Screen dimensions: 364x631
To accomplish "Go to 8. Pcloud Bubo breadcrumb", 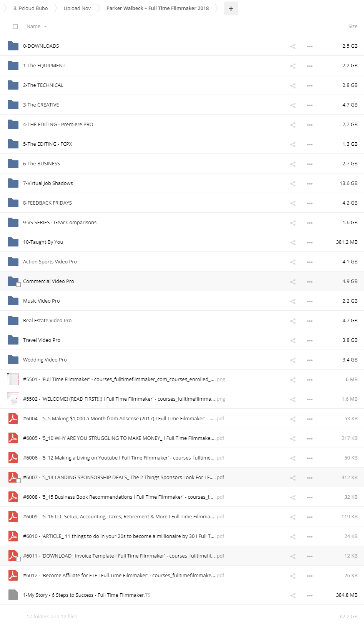I will [x=31, y=8].
